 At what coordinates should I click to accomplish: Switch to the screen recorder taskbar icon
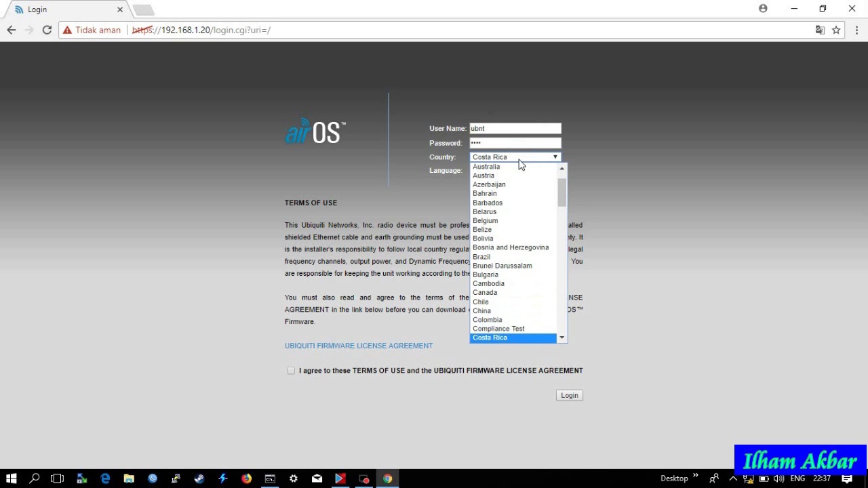pyautogui.click(x=364, y=479)
